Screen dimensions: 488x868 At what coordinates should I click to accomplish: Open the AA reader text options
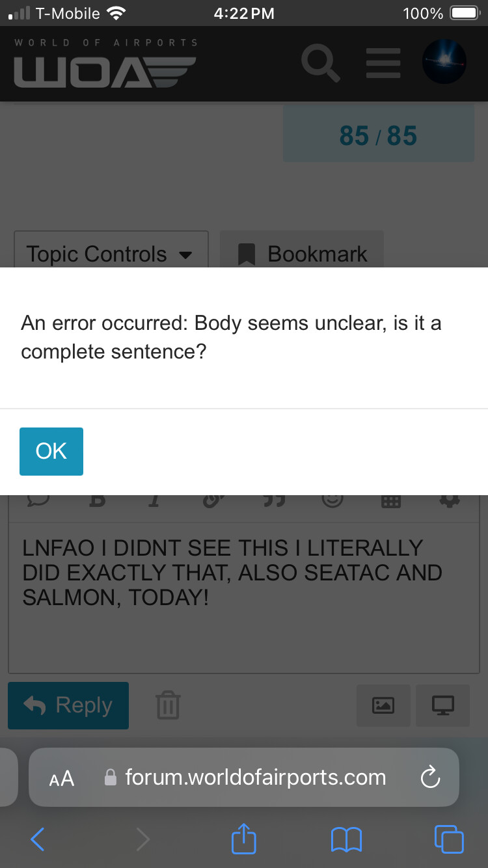click(x=62, y=778)
